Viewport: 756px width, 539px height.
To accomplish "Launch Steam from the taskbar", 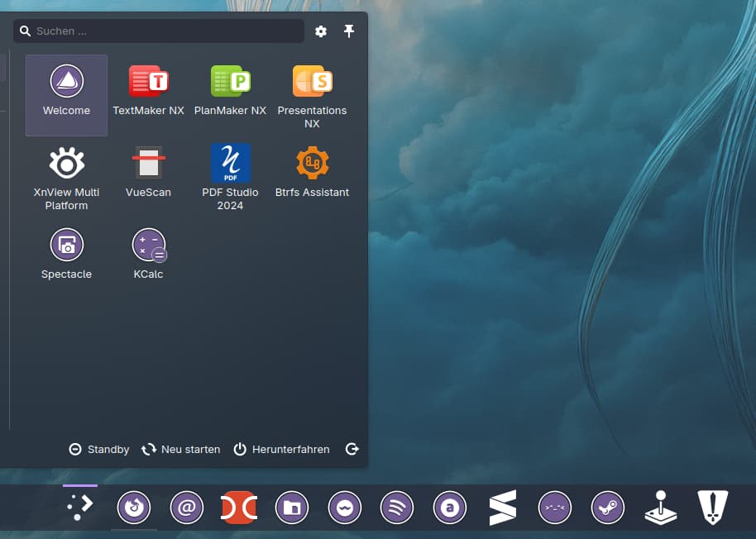I will tap(608, 508).
